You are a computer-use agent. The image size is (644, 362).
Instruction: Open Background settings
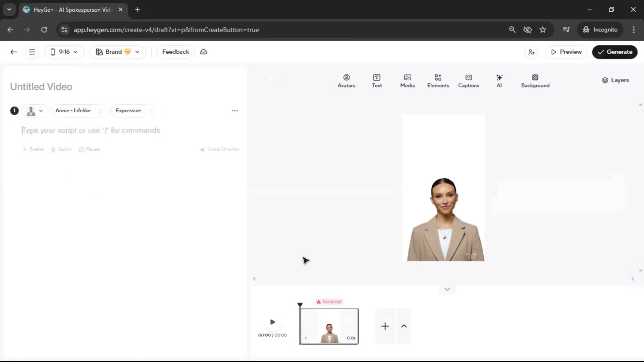coord(535,81)
